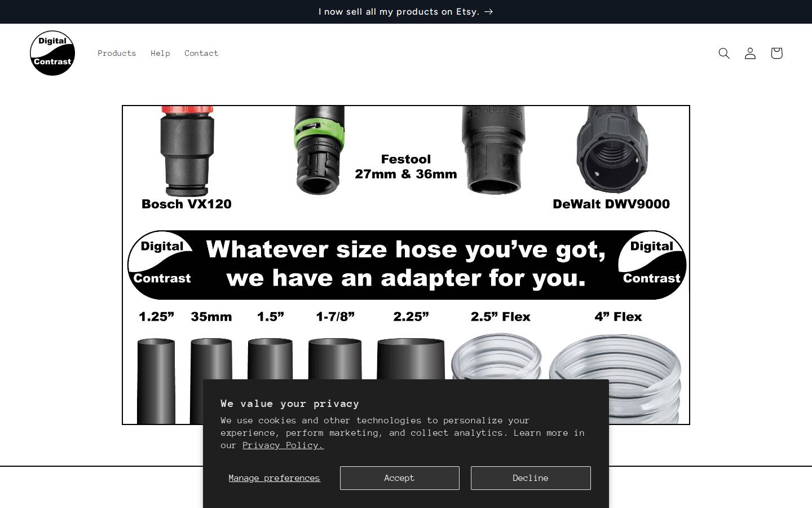This screenshot has width=812, height=508.
Task: Open the Help menu item
Action: 160,53
